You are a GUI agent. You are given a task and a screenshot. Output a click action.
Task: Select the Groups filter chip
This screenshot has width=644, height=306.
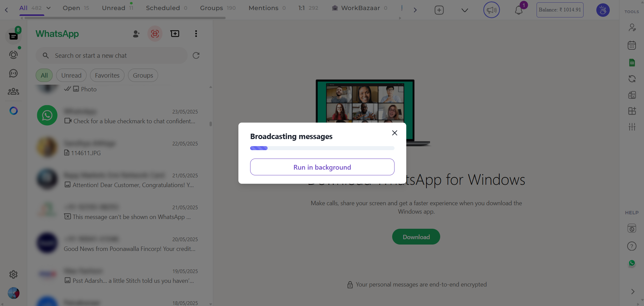[143, 75]
